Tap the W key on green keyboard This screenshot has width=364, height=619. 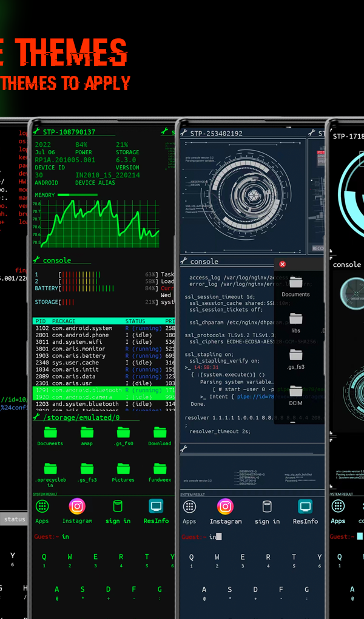(x=70, y=559)
